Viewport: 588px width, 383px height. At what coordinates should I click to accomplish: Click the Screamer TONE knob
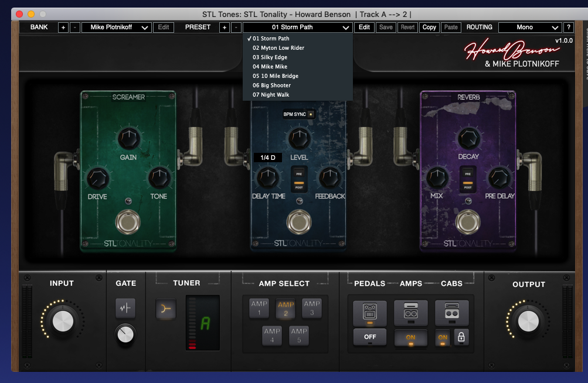[x=159, y=177]
